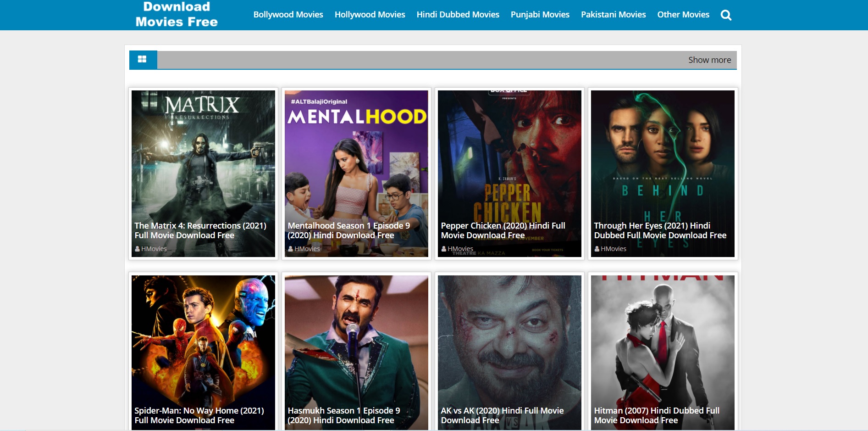This screenshot has height=431, width=868.
Task: Select the Hasmukh Season 1 poster
Action: tap(356, 340)
